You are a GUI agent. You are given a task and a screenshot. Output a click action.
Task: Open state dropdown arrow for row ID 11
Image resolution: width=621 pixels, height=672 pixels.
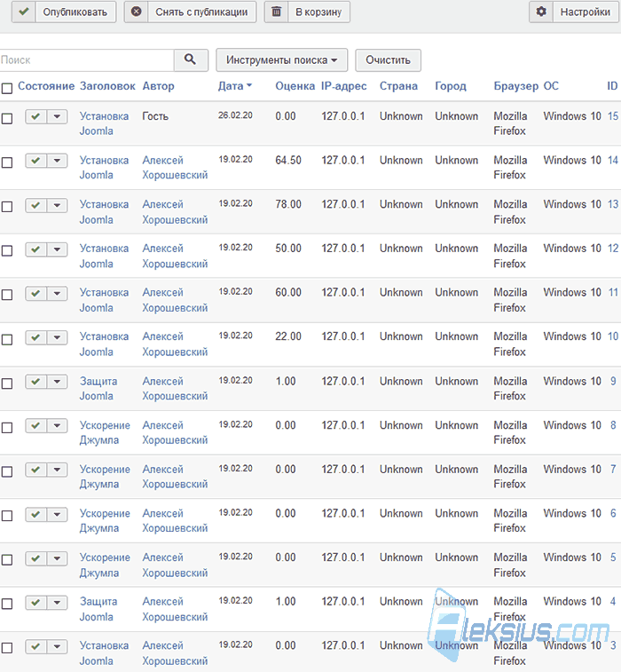[x=57, y=293]
